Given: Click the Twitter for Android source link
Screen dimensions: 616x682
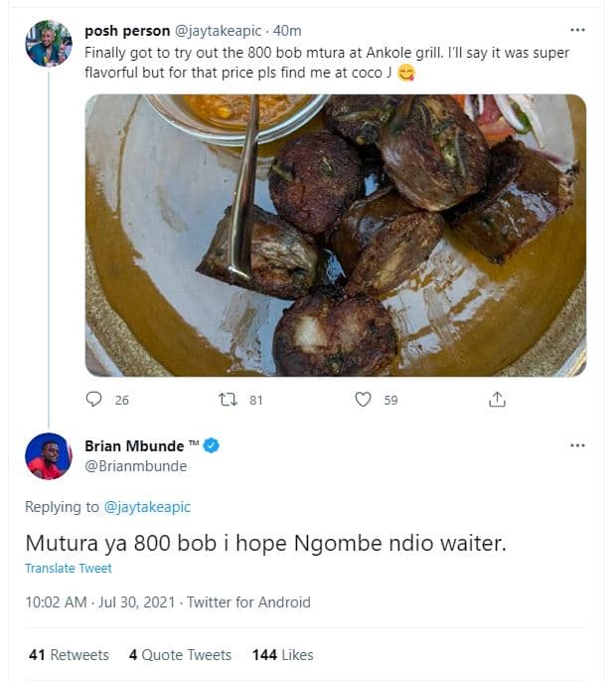Looking at the screenshot, I should coord(248,602).
